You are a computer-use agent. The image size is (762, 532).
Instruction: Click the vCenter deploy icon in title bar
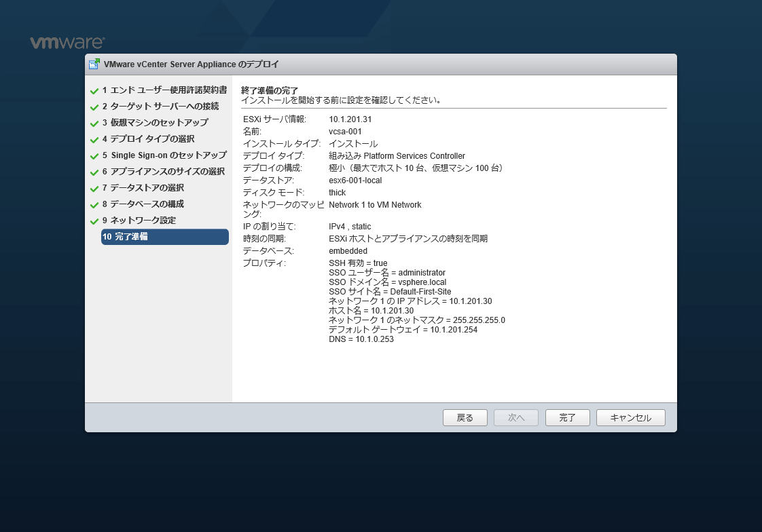point(94,64)
